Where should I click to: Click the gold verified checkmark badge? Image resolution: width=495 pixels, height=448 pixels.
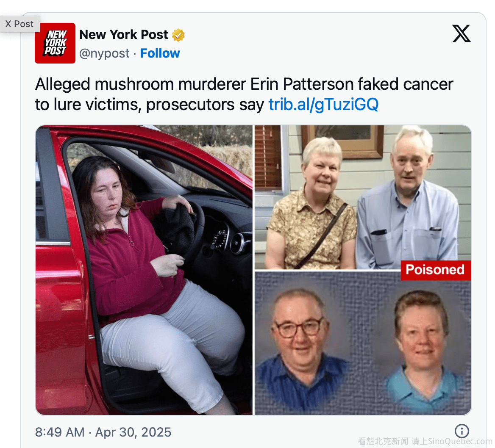click(178, 35)
